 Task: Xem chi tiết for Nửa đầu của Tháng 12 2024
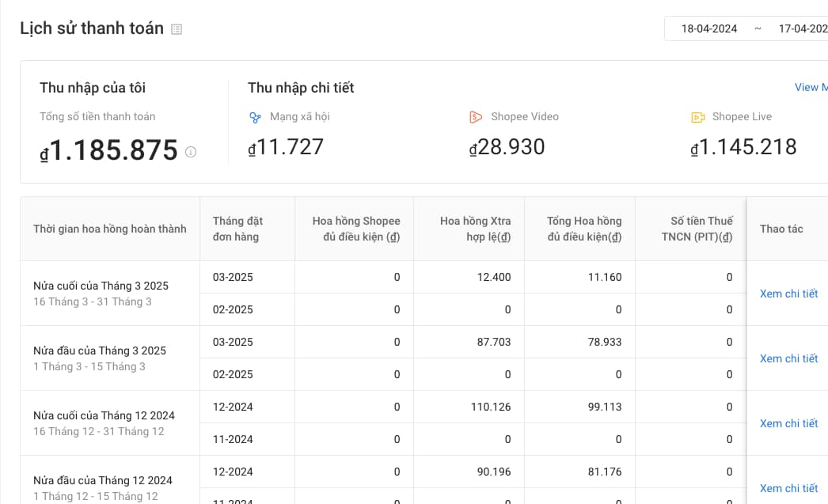788,488
